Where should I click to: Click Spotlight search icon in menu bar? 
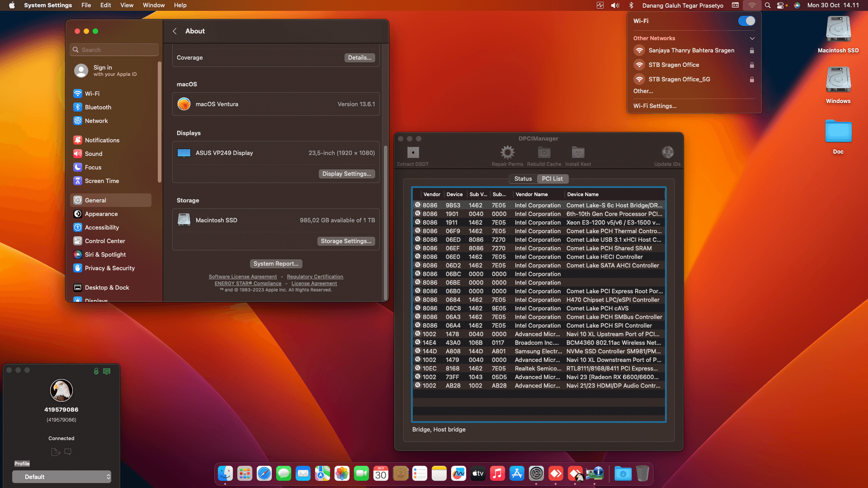pyautogui.click(x=768, y=5)
